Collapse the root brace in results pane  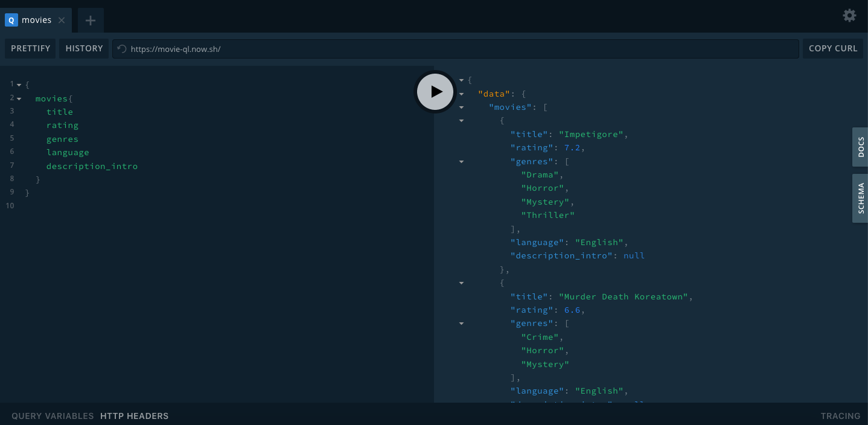click(x=462, y=80)
